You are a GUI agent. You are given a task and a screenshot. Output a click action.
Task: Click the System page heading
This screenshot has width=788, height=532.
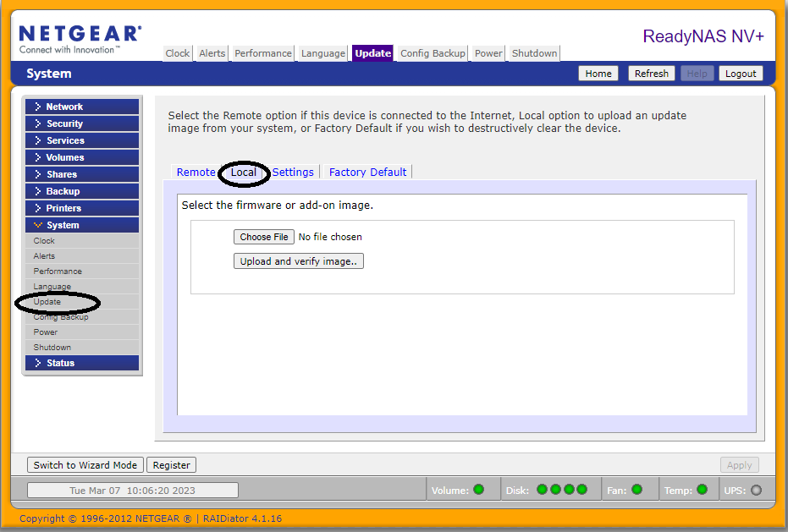(49, 74)
